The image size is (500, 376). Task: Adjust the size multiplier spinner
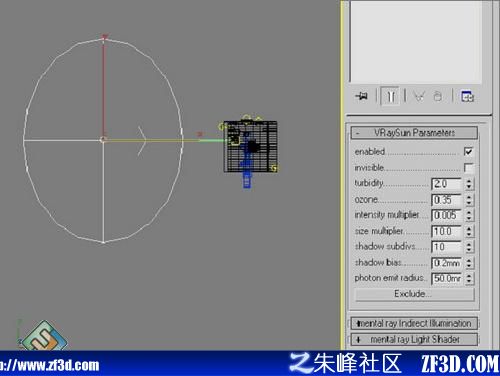pos(469,231)
